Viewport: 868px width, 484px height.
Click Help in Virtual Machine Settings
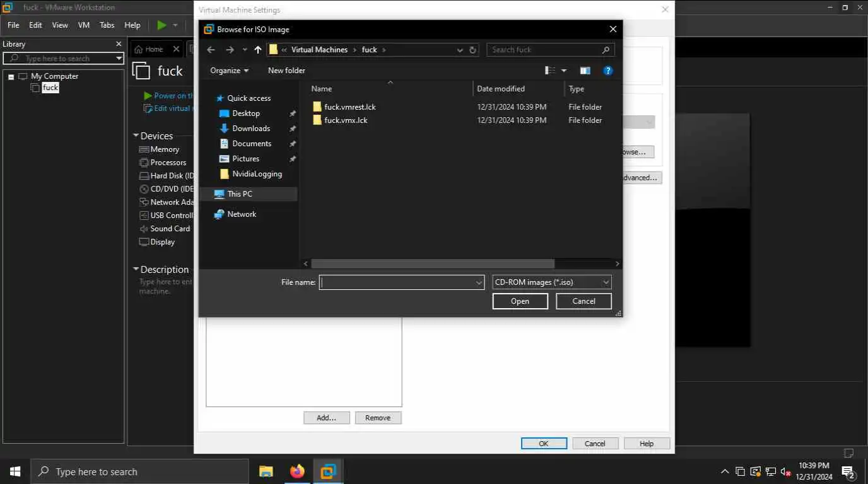pyautogui.click(x=647, y=444)
